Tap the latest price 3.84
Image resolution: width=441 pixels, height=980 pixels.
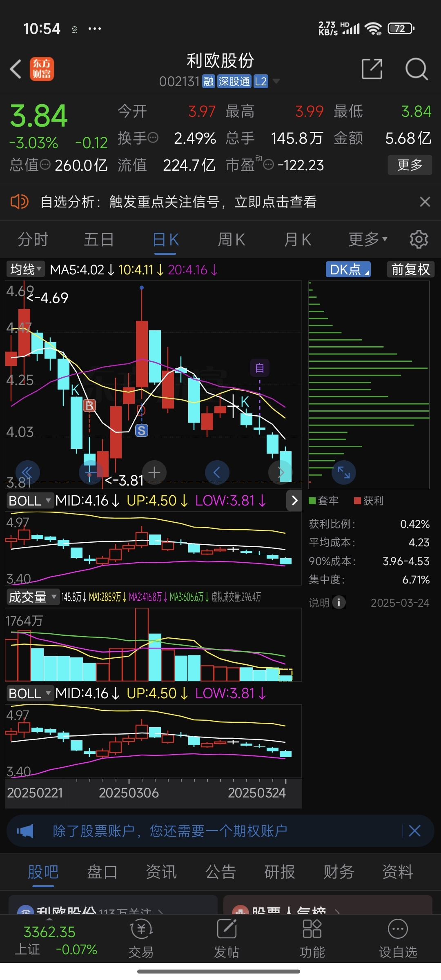coord(39,116)
